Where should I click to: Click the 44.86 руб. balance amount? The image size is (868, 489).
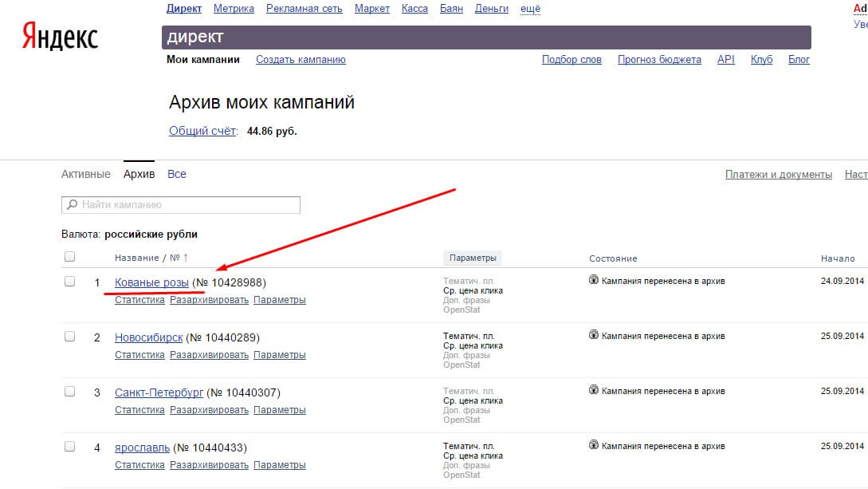pos(272,132)
